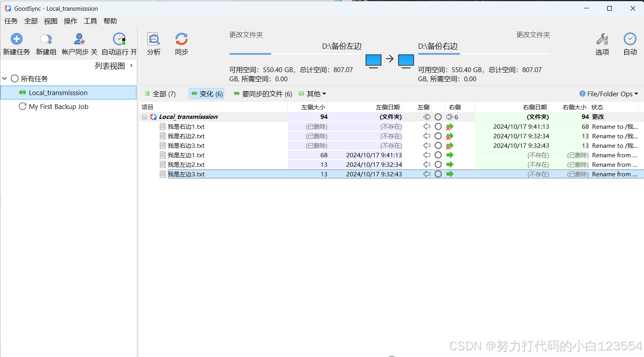Viewport: 644px width, 357px height.
Task: Run Analyze (分析) toolbar icon
Action: (153, 39)
